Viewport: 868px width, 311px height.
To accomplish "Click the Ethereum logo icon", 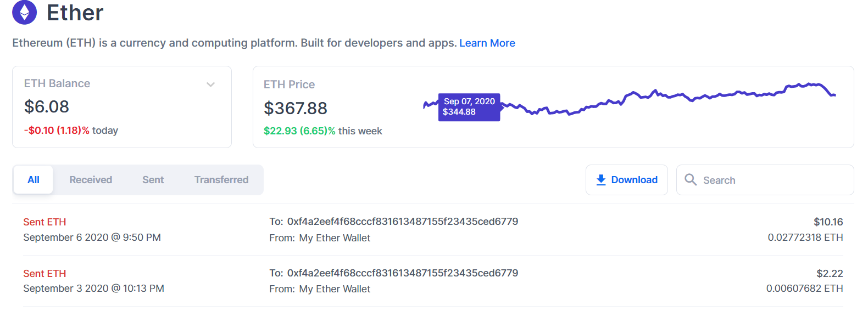I will [x=24, y=12].
